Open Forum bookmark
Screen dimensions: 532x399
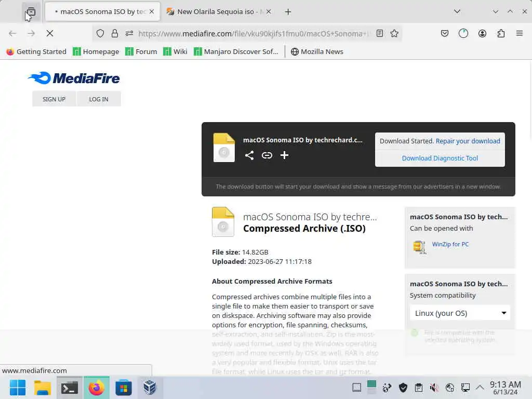pos(141,51)
